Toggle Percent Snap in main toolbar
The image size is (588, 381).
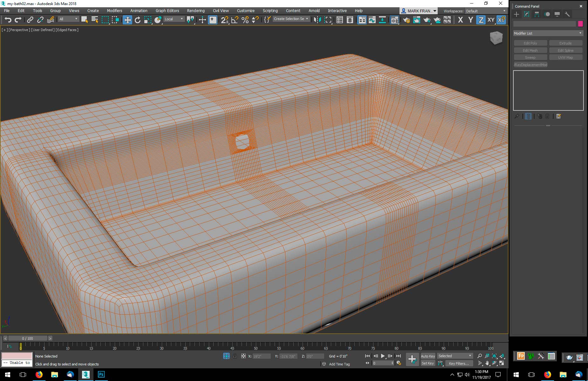coord(245,20)
